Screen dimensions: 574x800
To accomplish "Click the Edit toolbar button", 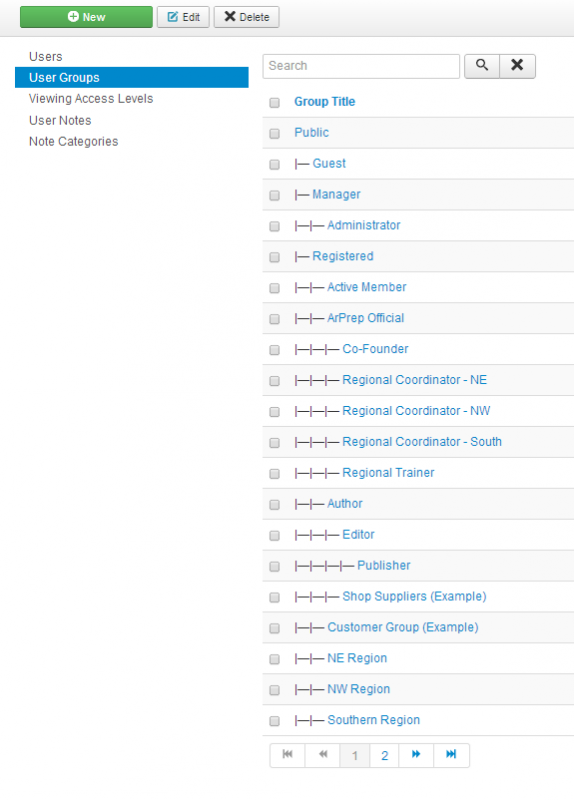I will pyautogui.click(x=183, y=17).
